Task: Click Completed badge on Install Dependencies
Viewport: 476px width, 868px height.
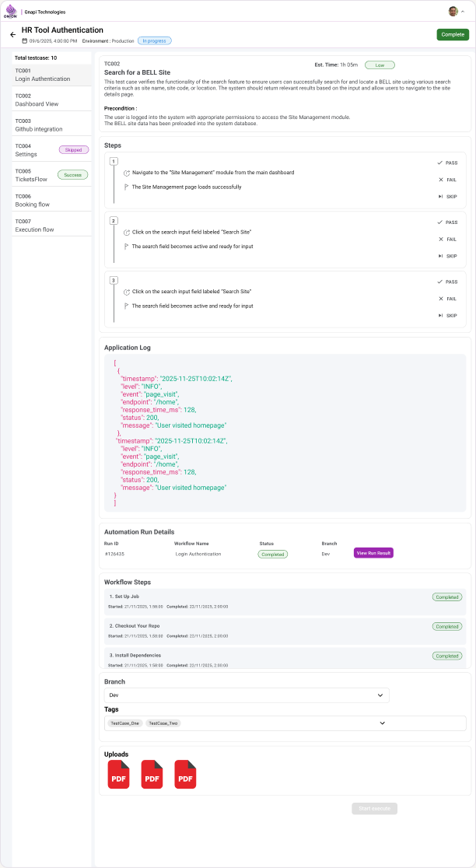Action: tap(446, 656)
